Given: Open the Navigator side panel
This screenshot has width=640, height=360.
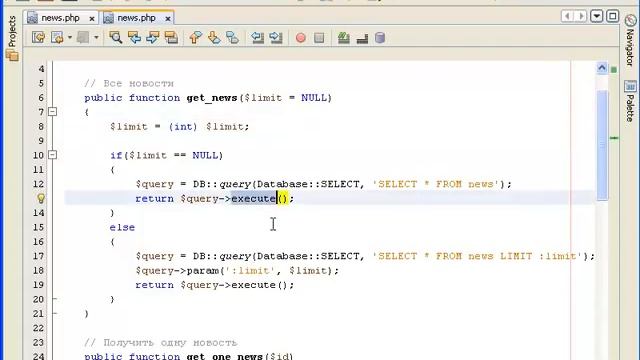Looking at the screenshot, I should click(630, 47).
